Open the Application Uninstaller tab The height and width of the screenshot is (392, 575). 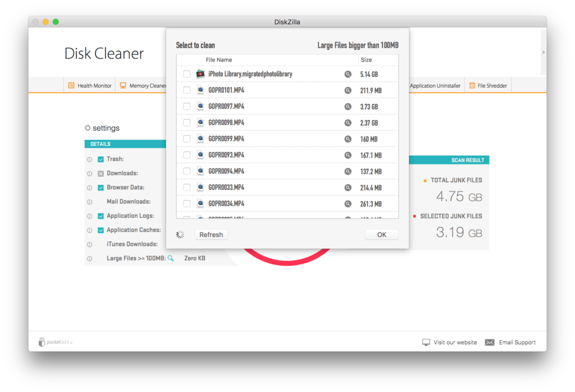click(x=435, y=85)
